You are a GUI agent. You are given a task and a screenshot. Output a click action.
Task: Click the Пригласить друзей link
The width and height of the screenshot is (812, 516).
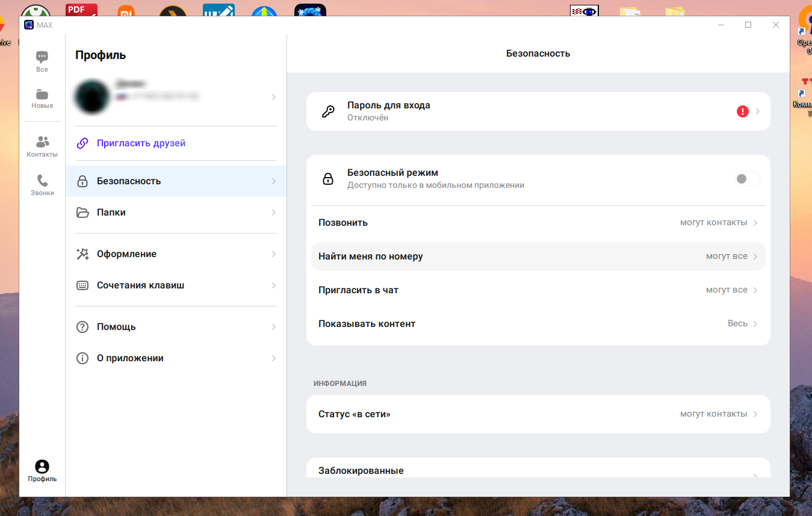(x=141, y=143)
